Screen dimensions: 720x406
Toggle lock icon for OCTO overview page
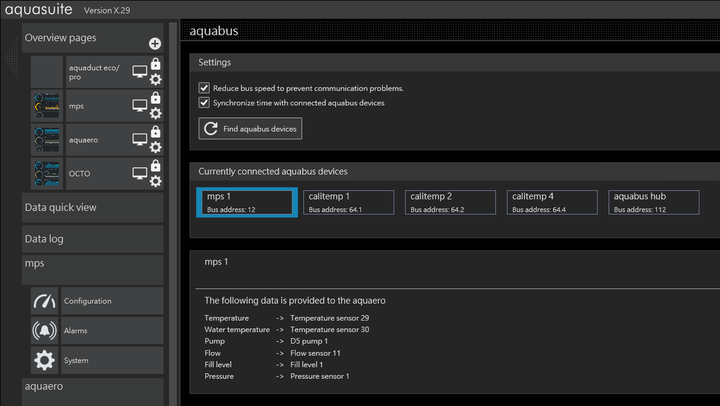pos(156,165)
